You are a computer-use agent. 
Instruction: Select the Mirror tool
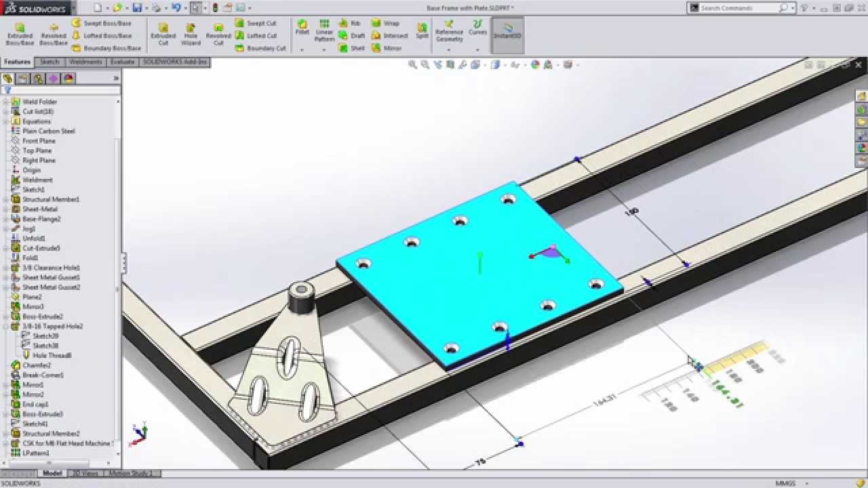pos(387,49)
